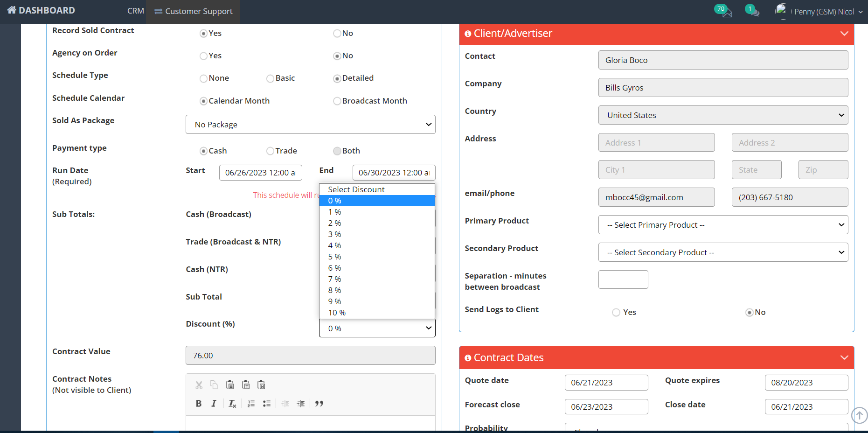Open the Secondary Product dropdown
The width and height of the screenshot is (868, 433).
(x=723, y=252)
